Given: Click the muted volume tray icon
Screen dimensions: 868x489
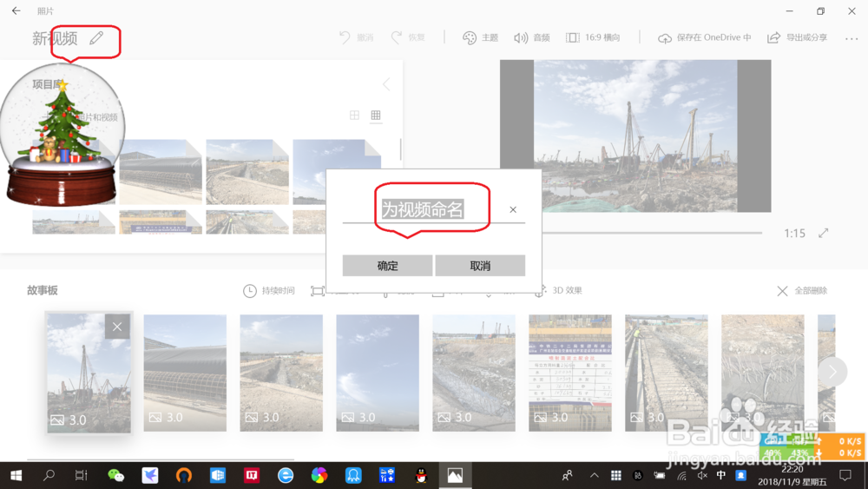Looking at the screenshot, I should pos(702,475).
